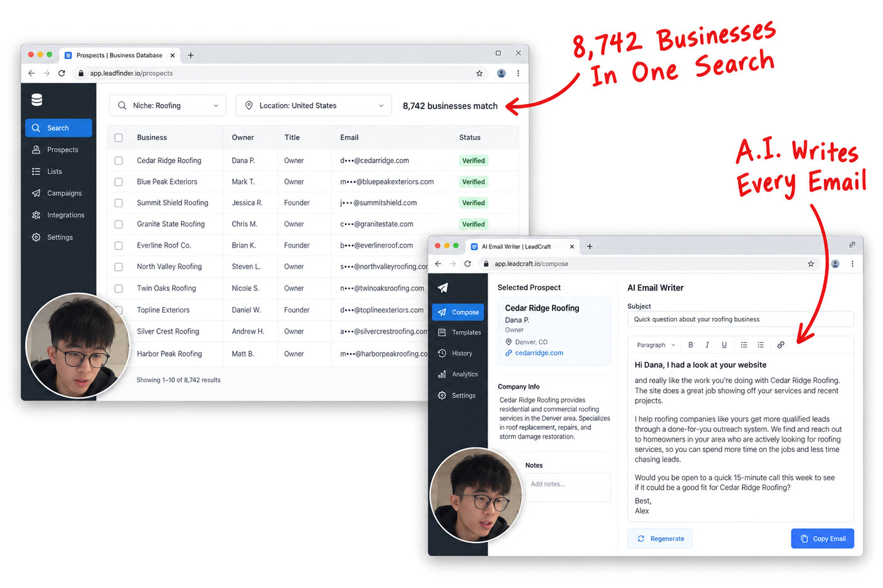Open Lists in the LeadFinder sidebar
The image size is (883, 588).
point(59,171)
